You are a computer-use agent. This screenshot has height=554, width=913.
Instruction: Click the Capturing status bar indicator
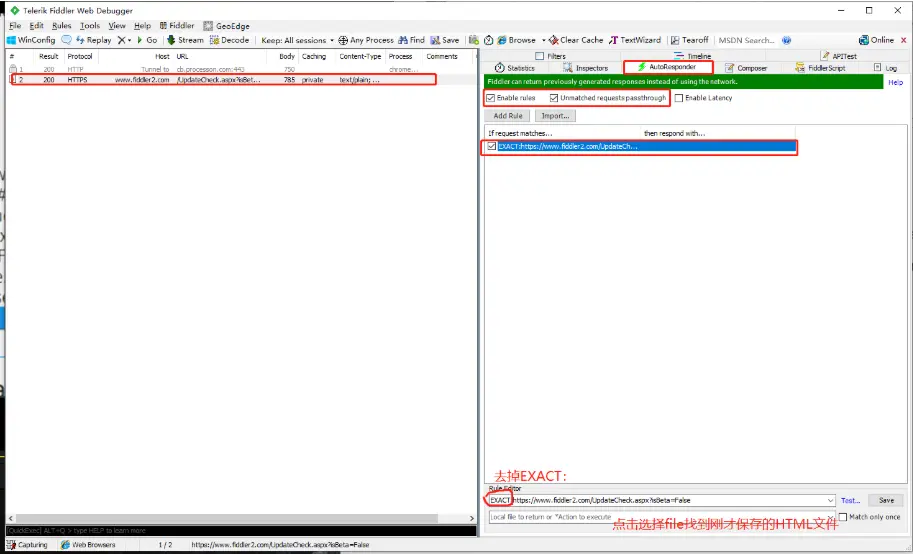(27, 545)
